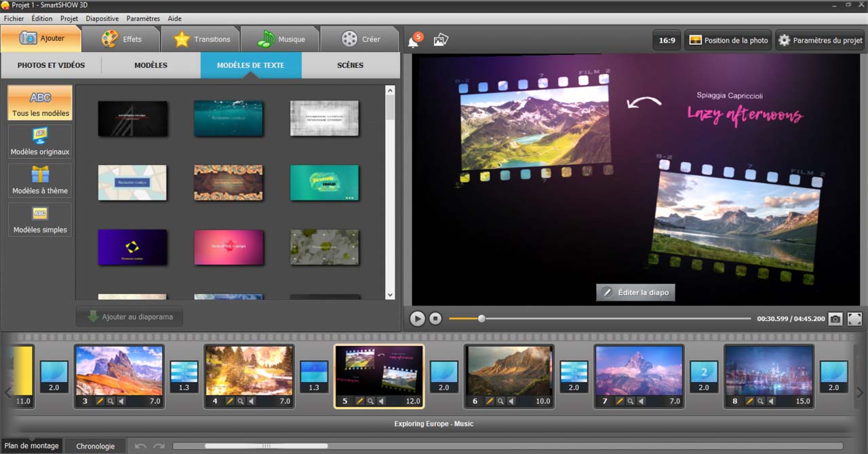Open the Édition menu
The height and width of the screenshot is (454, 868).
(x=42, y=18)
